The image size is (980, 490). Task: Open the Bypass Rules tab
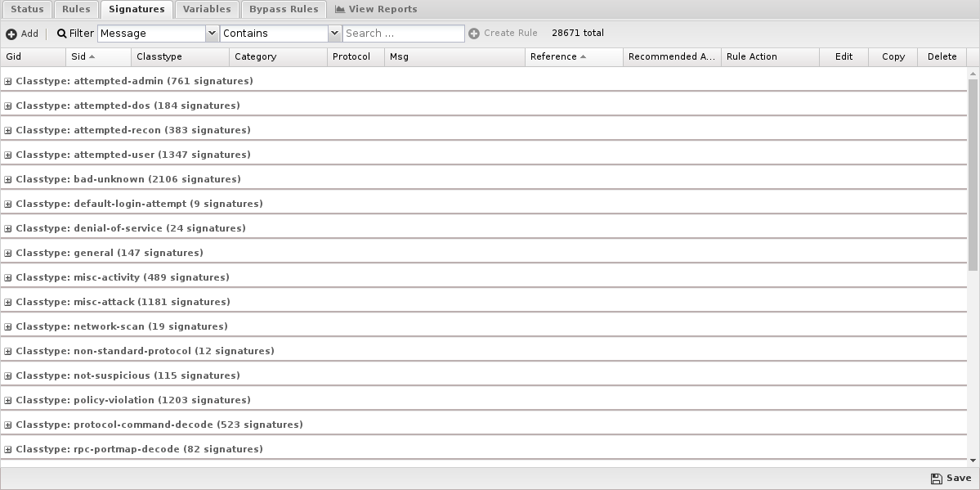pos(284,10)
